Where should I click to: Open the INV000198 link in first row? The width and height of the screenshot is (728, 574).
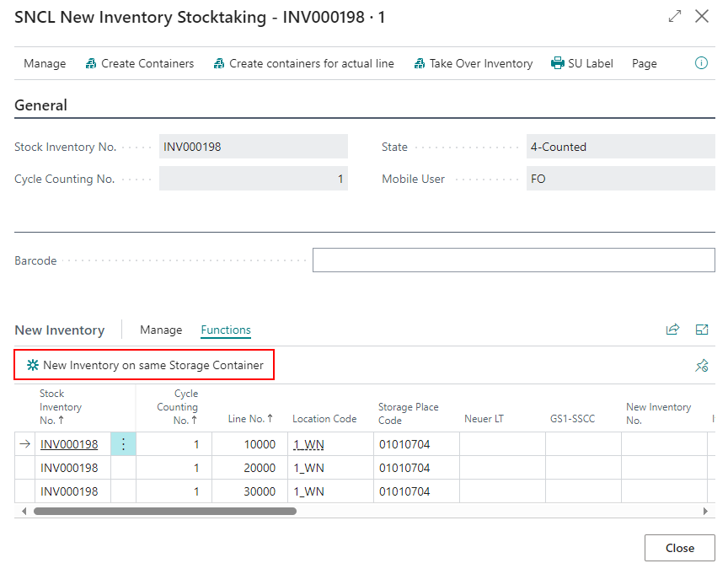tap(69, 444)
